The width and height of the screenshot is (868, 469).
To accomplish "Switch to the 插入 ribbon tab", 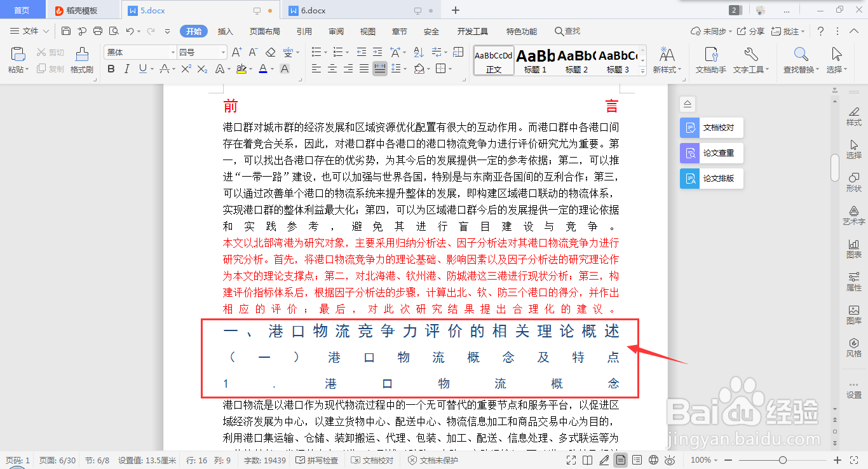I will tap(225, 31).
